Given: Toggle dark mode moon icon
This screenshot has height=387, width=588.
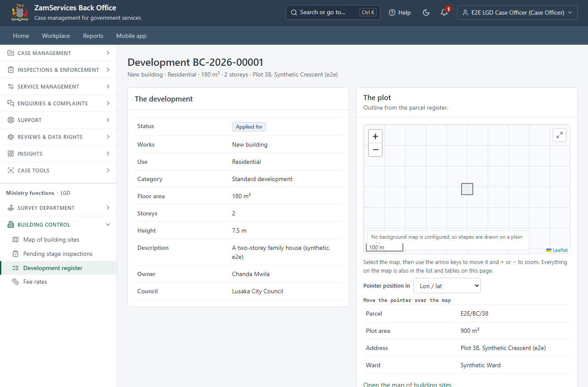Looking at the screenshot, I should [426, 12].
